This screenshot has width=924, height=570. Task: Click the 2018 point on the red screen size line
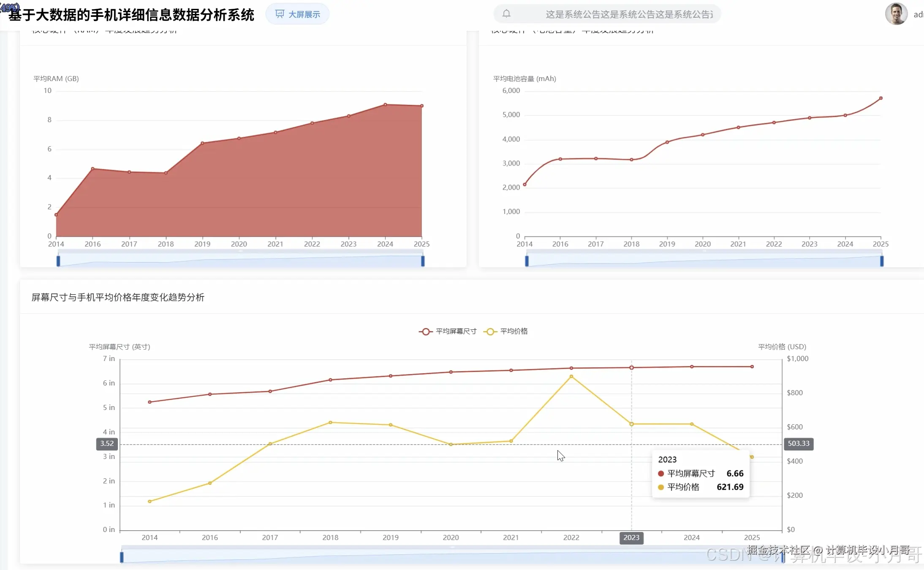(330, 380)
